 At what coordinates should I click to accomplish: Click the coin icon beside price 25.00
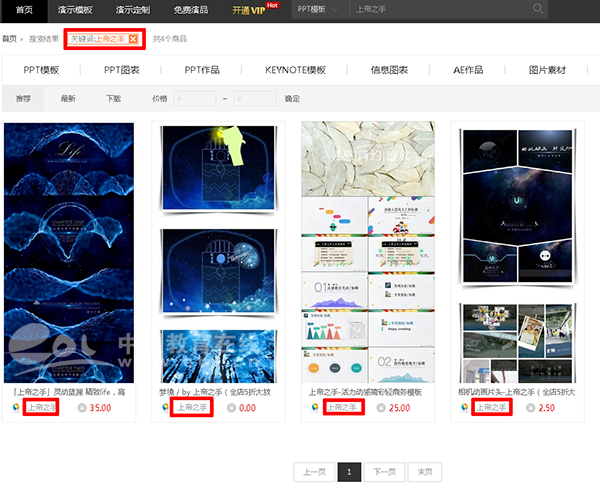coord(381,408)
